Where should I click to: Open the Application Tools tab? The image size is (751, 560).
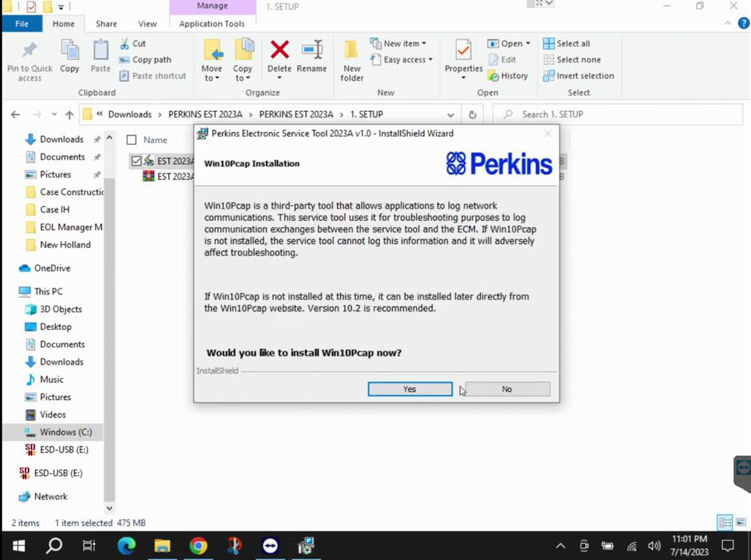(x=212, y=23)
